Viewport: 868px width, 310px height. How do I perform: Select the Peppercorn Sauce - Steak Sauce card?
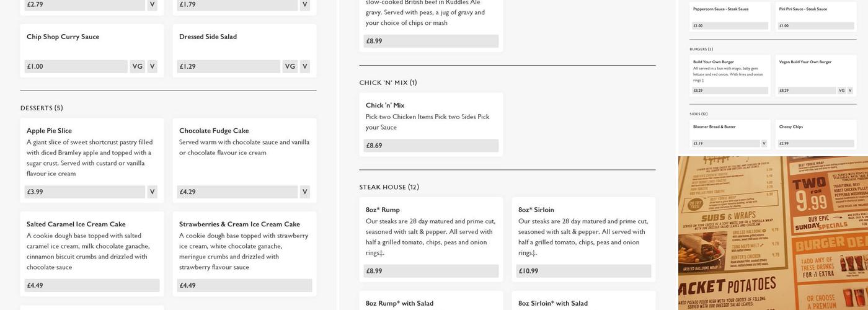pyautogui.click(x=730, y=16)
